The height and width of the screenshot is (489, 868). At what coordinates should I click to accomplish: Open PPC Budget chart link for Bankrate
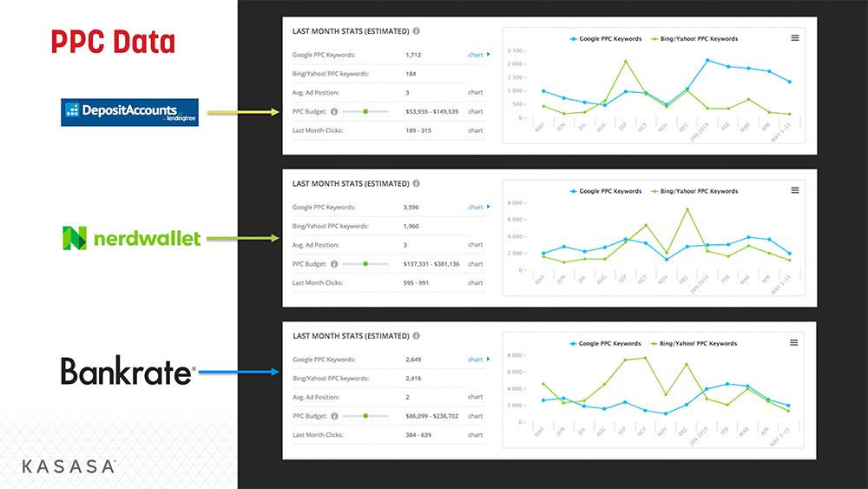point(476,416)
